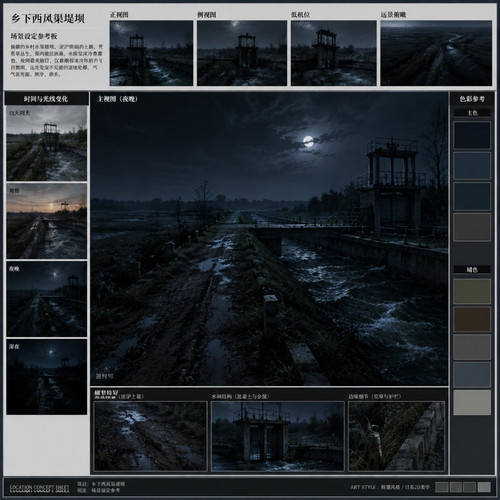500x500 pixels.
Task: Pick the blue-gray accent color swatch
Action: click(472, 375)
